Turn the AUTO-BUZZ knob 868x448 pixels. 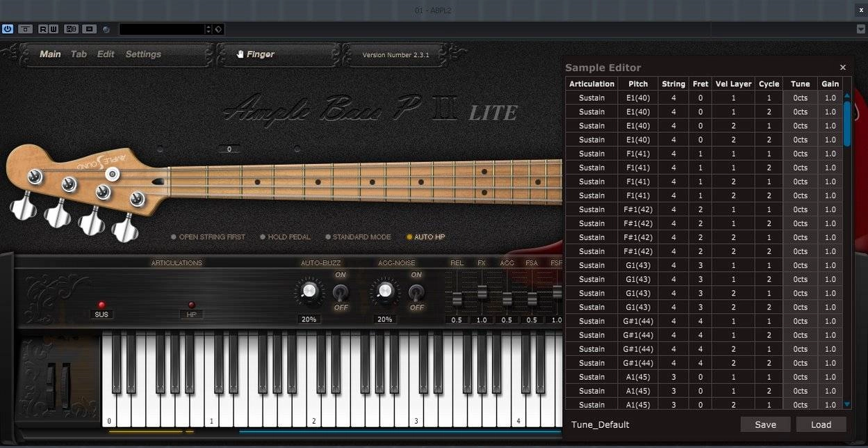(309, 291)
